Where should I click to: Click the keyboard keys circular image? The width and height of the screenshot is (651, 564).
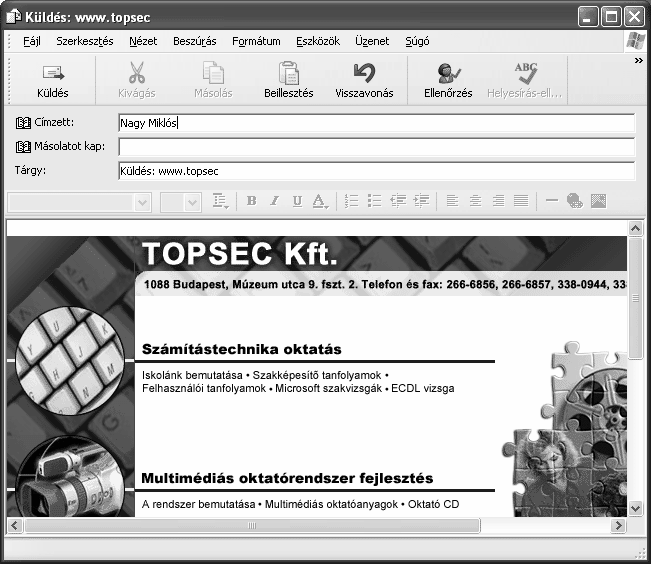coord(70,360)
